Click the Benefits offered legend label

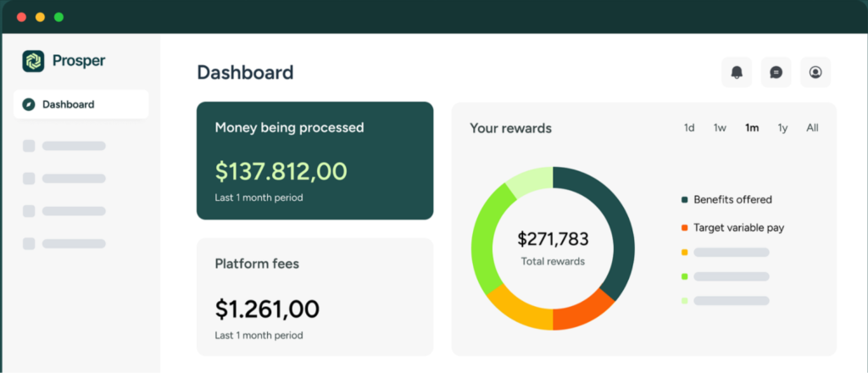coord(732,200)
